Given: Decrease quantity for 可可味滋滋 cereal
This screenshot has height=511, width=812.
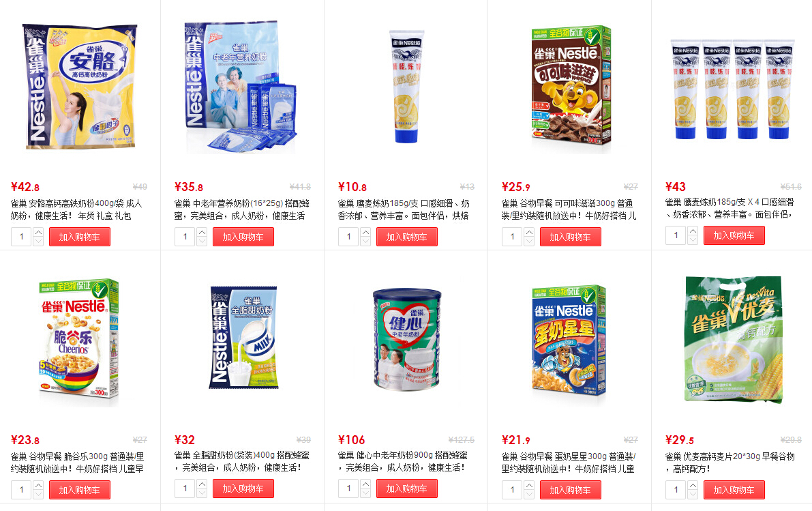Looking at the screenshot, I should pyautogui.click(x=529, y=241).
